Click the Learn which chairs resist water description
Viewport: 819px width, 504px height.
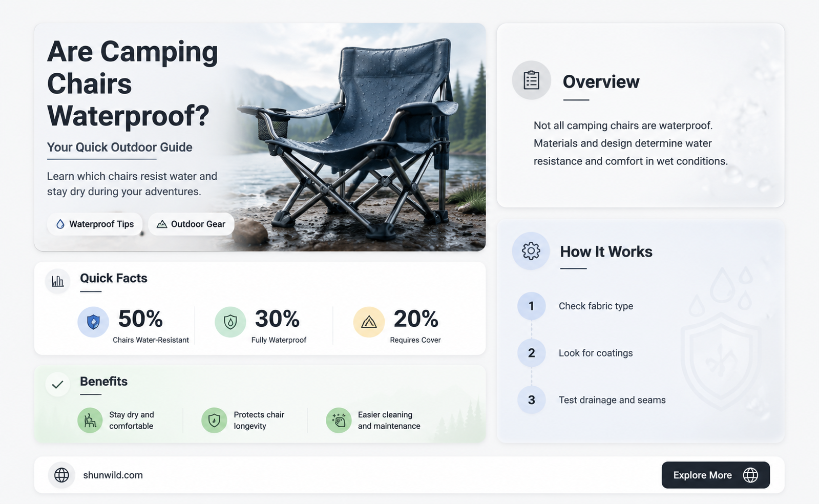(132, 184)
